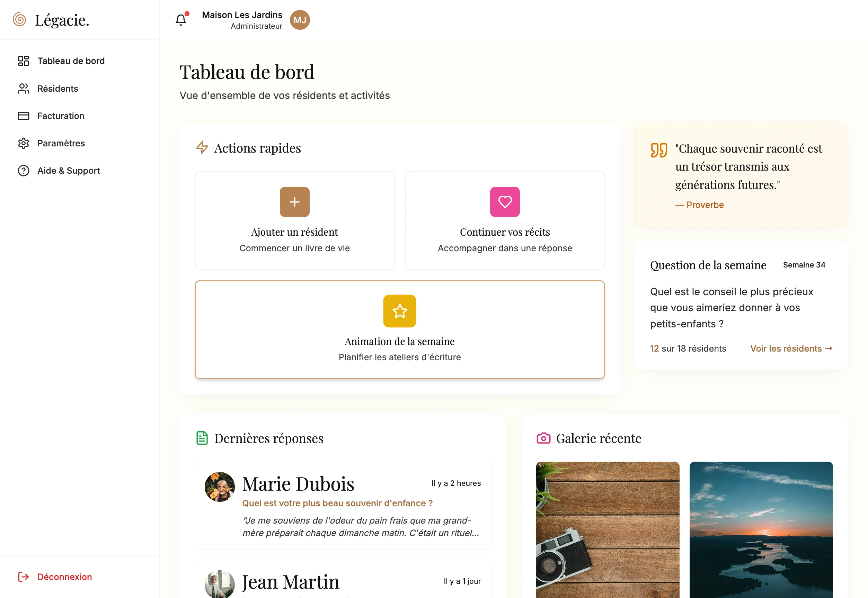
Task: Click the brown plus icon
Action: 294,202
